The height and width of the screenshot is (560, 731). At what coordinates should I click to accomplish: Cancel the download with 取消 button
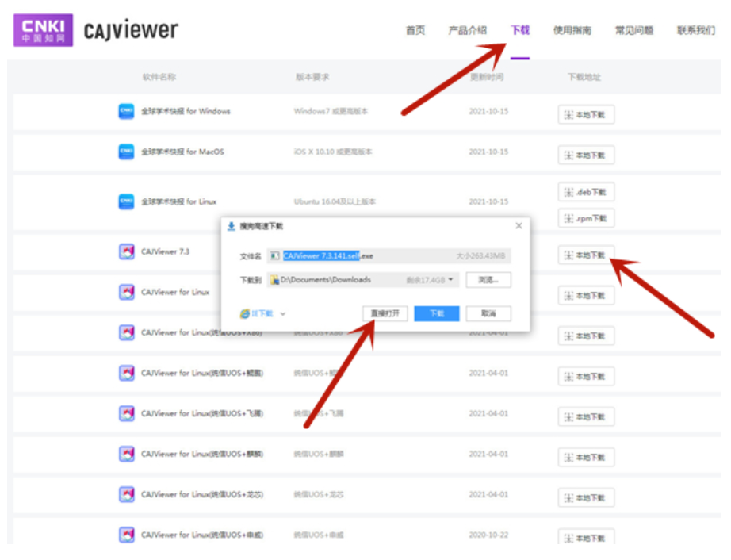tap(488, 314)
